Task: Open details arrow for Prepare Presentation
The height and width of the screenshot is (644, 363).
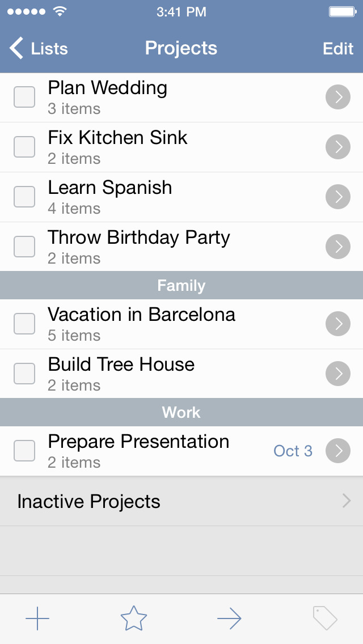Action: 338,451
